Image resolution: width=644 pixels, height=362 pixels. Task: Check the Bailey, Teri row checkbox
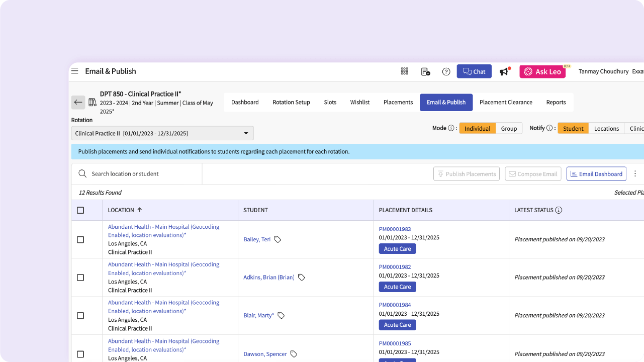pos(80,240)
